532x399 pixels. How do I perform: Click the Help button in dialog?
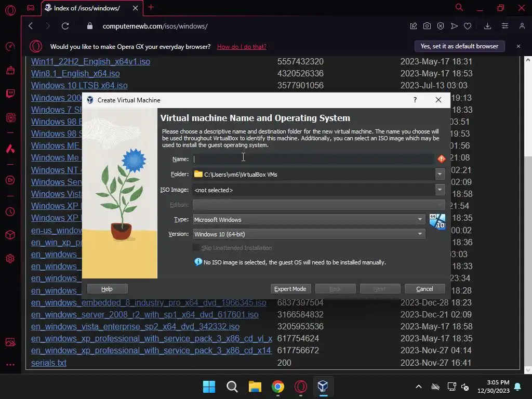[107, 289]
